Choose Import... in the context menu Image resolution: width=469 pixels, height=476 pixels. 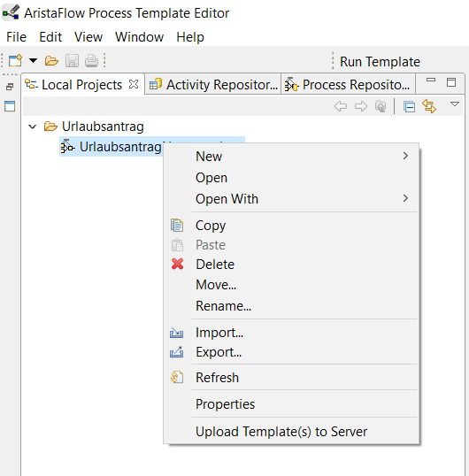pyautogui.click(x=219, y=333)
